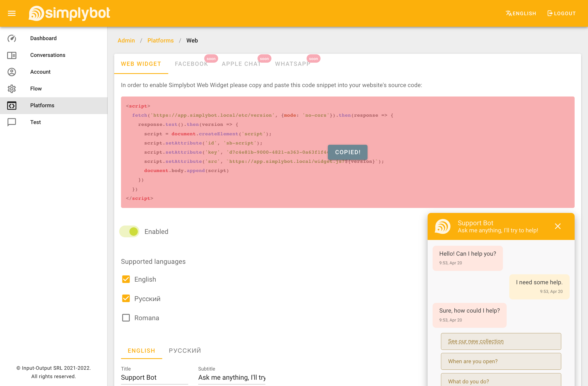Click the Subtitle input field
The width and height of the screenshot is (588, 386).
(x=232, y=378)
